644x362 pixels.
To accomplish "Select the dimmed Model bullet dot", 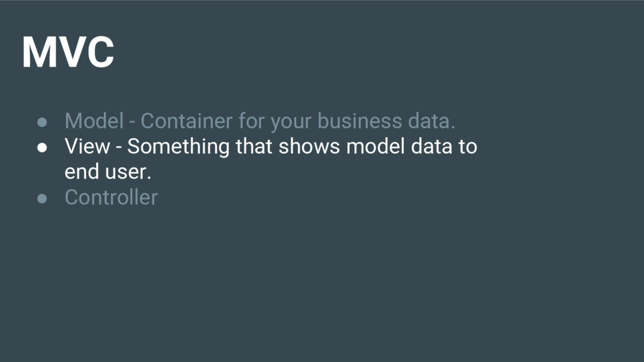I will (x=42, y=122).
